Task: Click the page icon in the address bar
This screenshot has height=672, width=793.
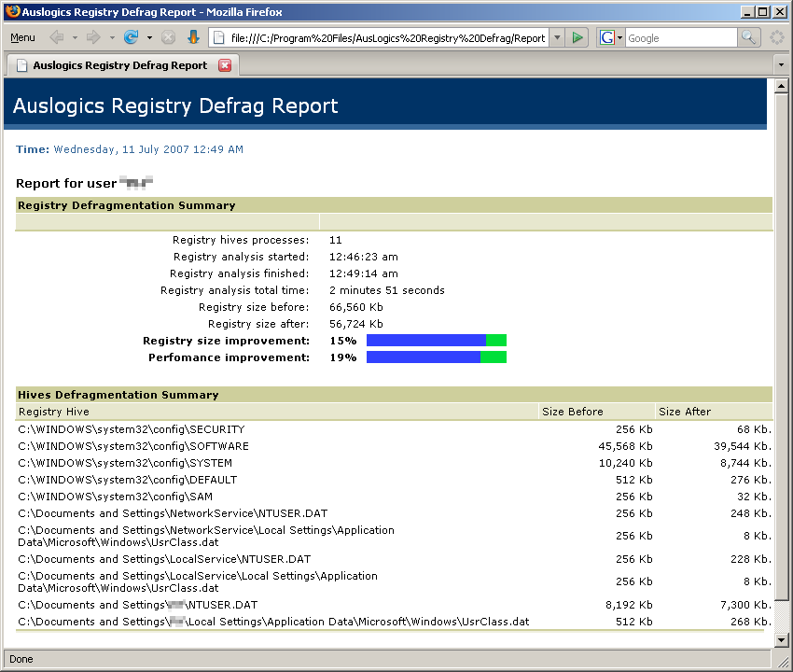Action: [219, 38]
